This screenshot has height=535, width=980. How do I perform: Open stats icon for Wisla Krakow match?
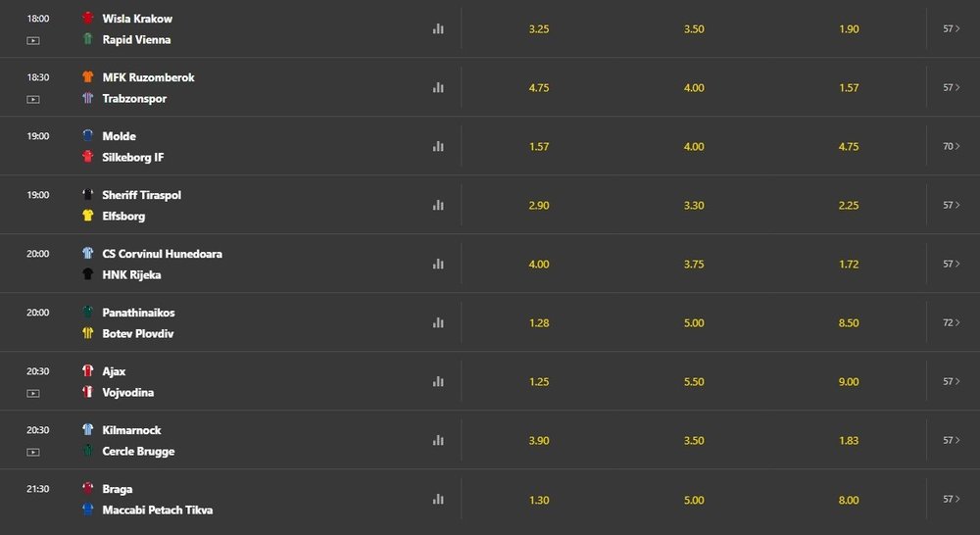click(438, 28)
